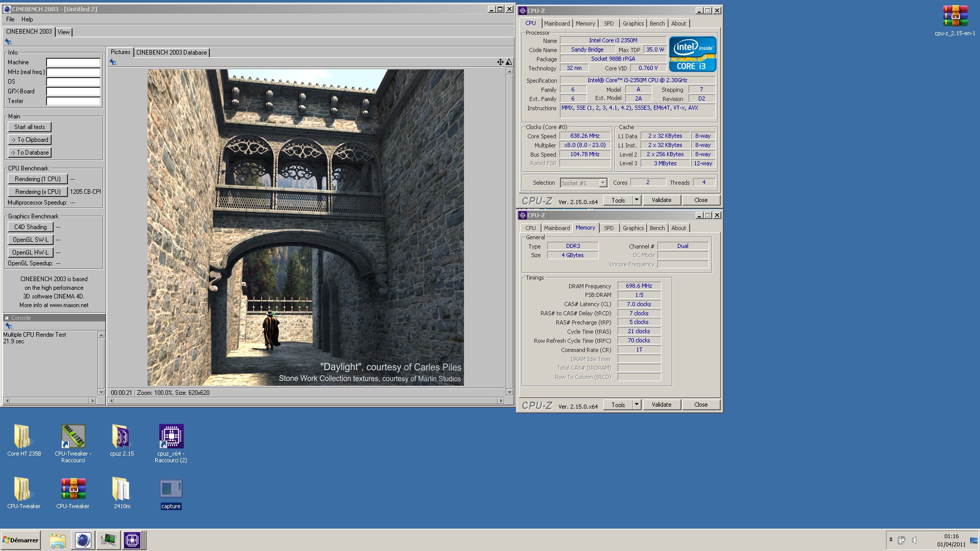The image size is (980, 551).
Task: Click the MHz (real freq.) input field
Action: pyautogui.click(x=73, y=72)
